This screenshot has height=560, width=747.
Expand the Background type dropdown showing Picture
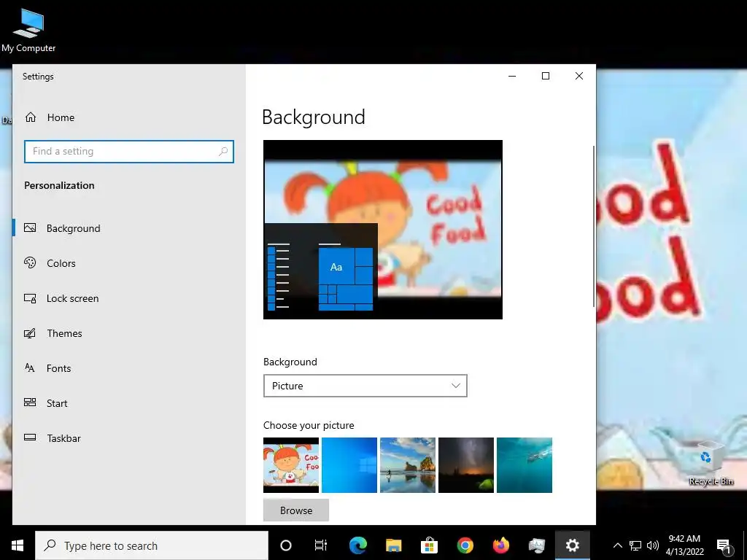point(365,386)
